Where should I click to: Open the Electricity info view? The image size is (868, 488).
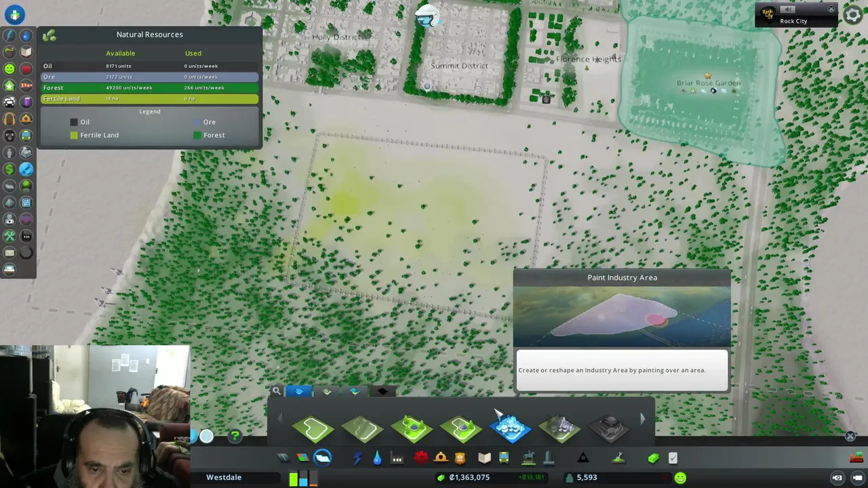point(9,35)
